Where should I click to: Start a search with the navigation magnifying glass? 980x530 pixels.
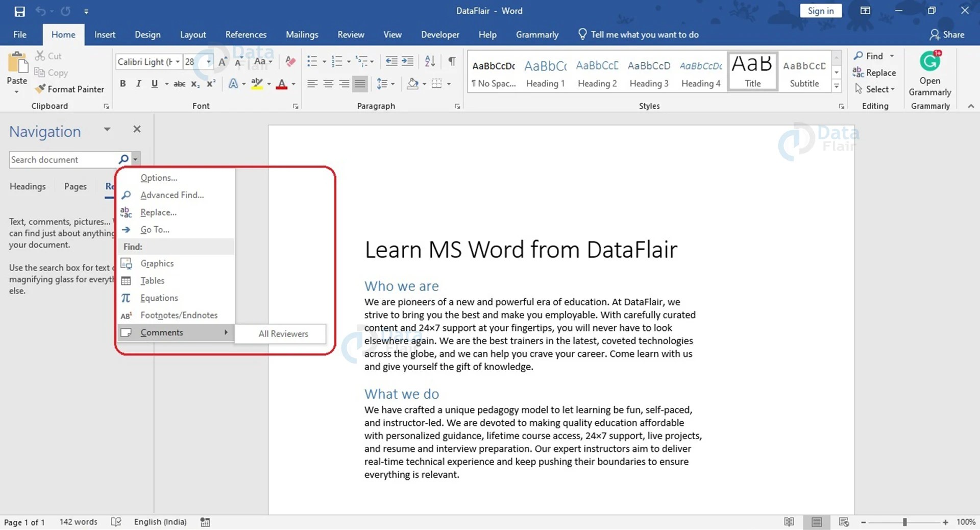pos(124,159)
